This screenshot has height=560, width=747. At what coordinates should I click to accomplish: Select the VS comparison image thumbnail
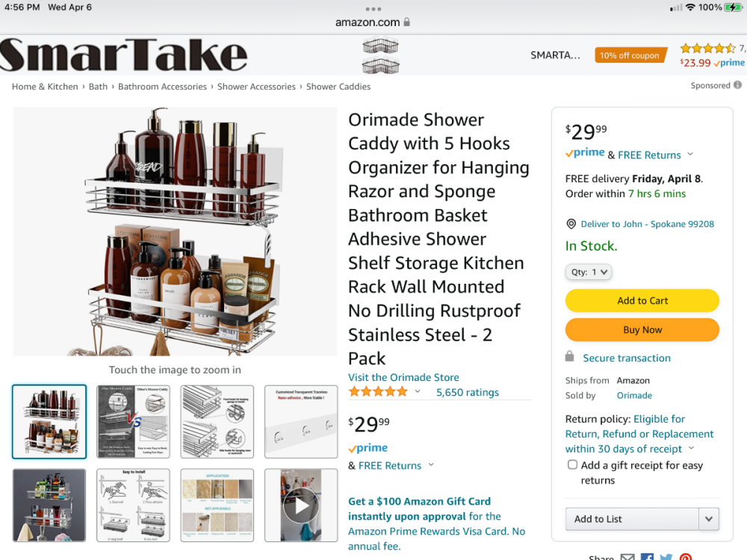click(134, 421)
